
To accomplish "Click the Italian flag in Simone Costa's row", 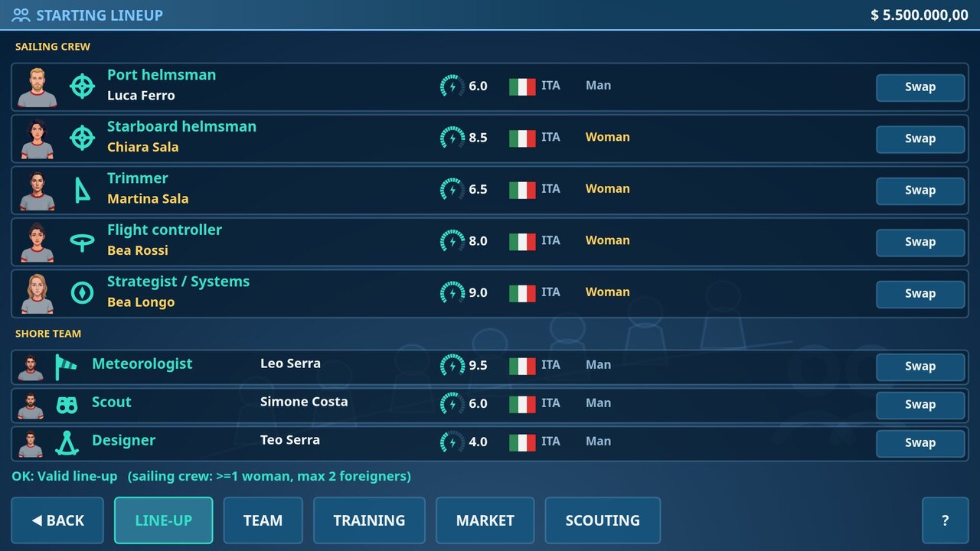I will [x=522, y=404].
